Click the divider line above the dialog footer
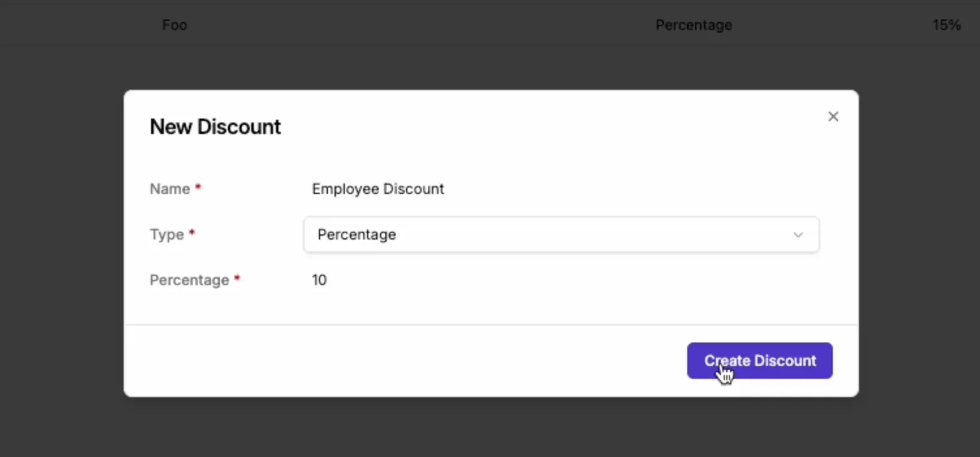This screenshot has height=457, width=980. 491,324
